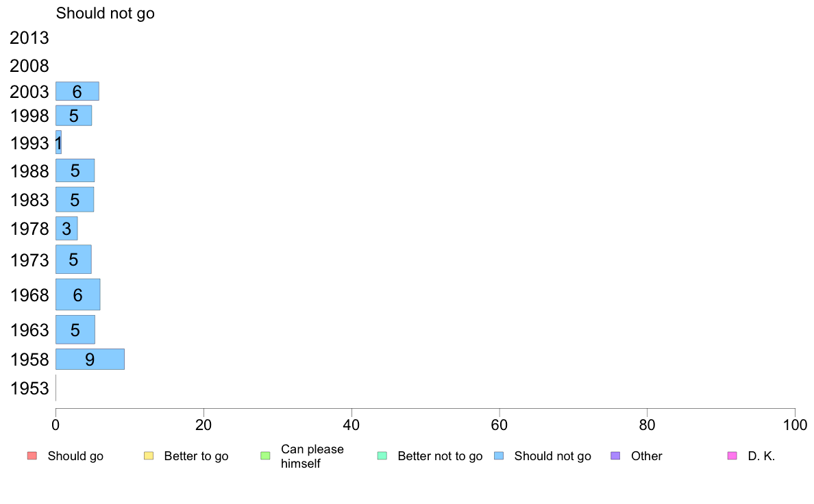Click the Should go legend label
Screen dimensions: 814x504
pos(75,456)
